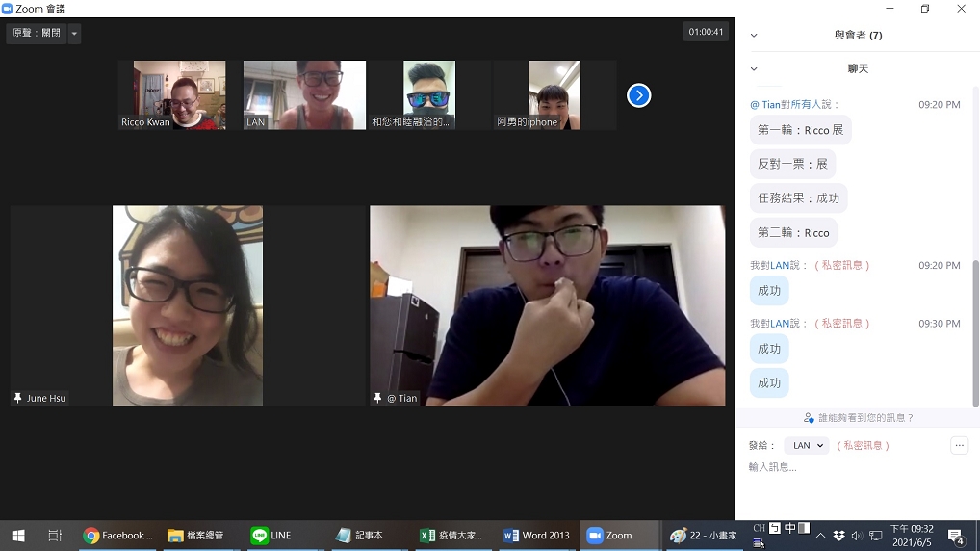Screen dimensions: 980x551
Task: Open original sound dropdown arrow
Action: click(74, 33)
